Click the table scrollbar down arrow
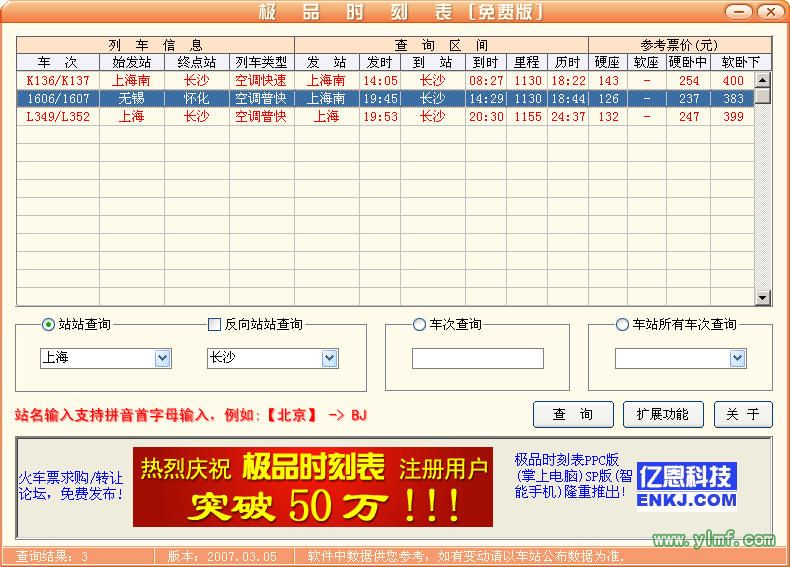The image size is (790, 567). pyautogui.click(x=763, y=298)
